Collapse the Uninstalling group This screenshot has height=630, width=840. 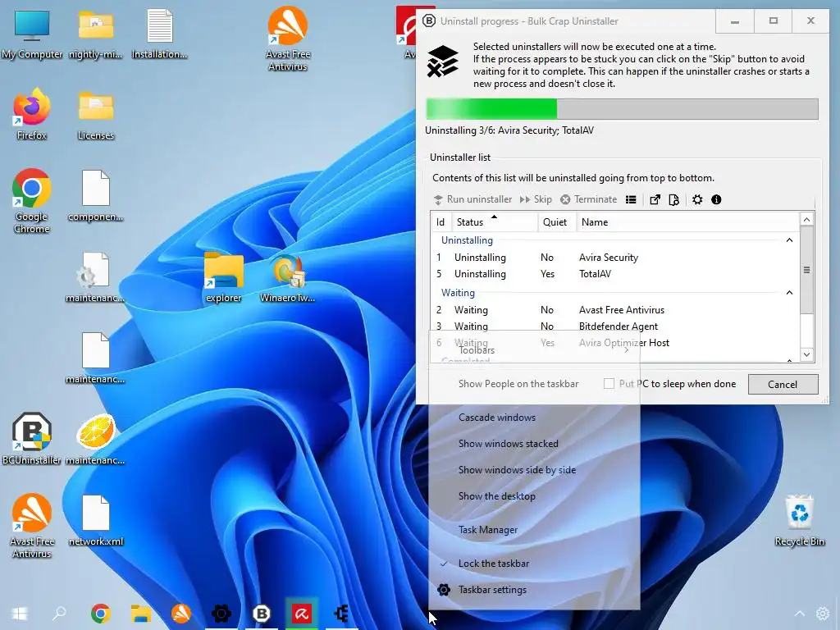[789, 240]
